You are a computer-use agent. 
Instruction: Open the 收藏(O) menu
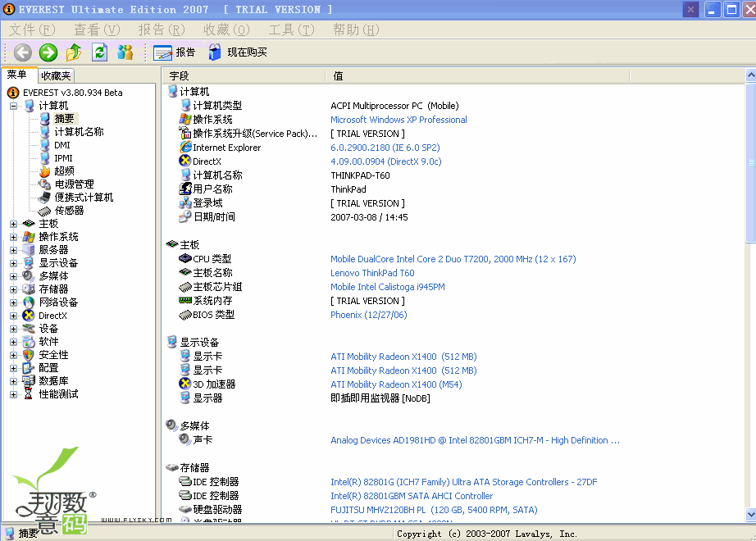tap(226, 30)
